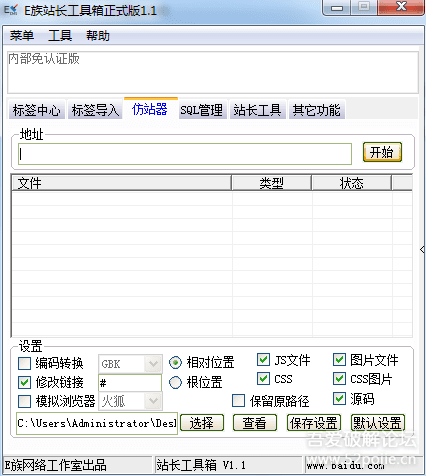Viewport: 426px width, 476px height.
Task: Click the 文件 column header
Action: point(122,183)
